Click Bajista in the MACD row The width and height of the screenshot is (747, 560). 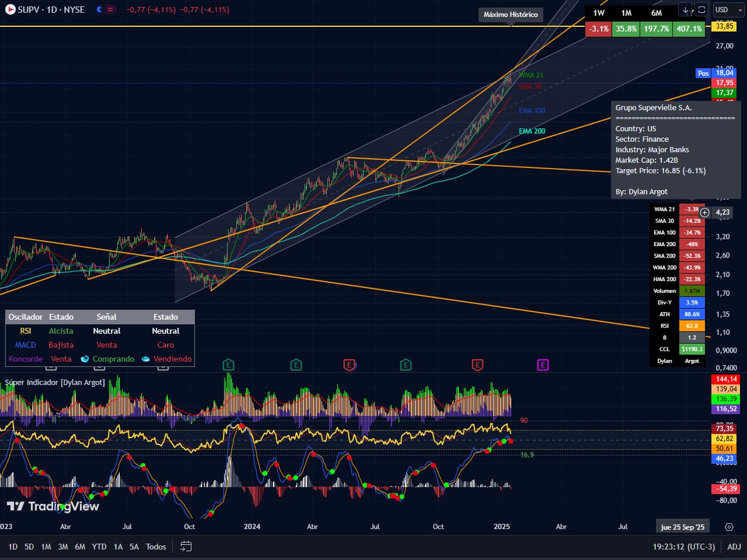(x=61, y=345)
